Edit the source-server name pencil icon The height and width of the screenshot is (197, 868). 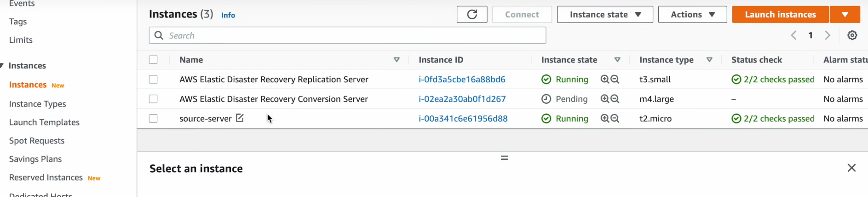pos(240,118)
